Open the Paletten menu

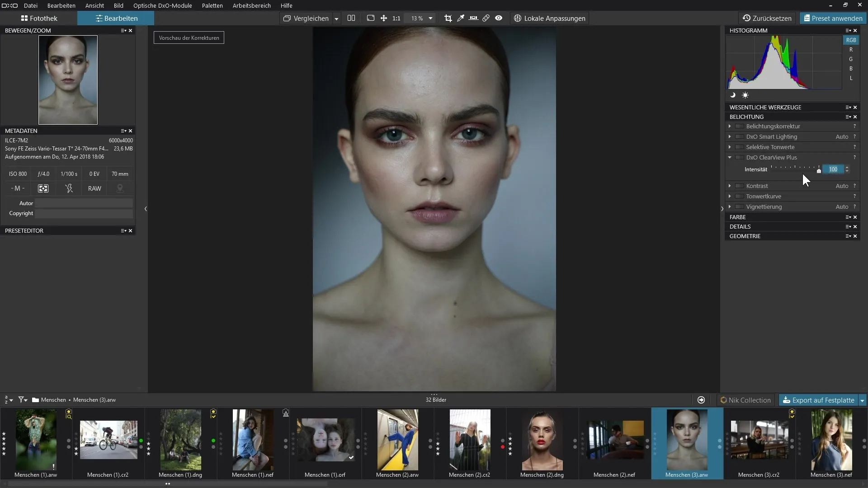point(212,5)
